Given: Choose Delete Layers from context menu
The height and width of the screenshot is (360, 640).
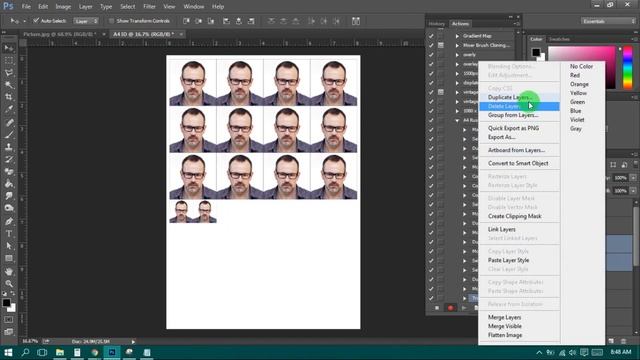Looking at the screenshot, I should point(519,106).
